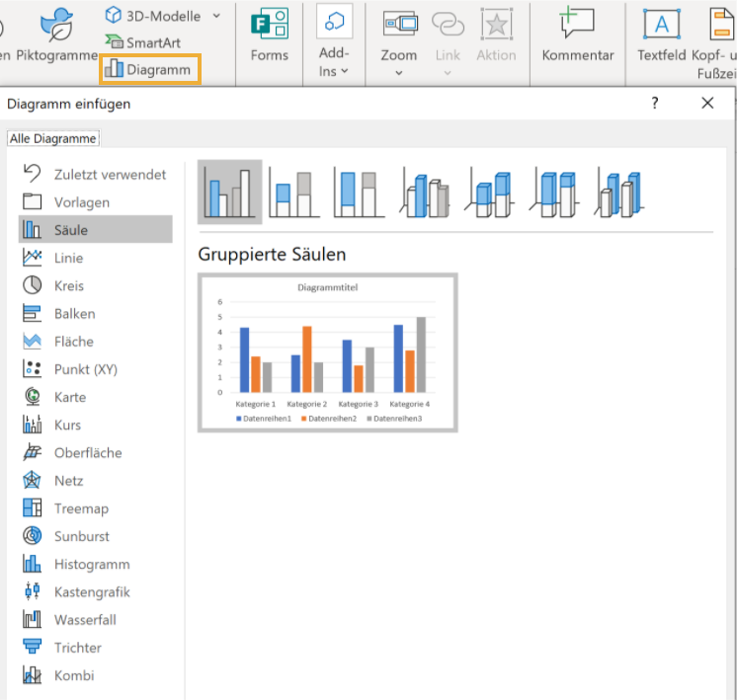Pick the 100% stacked columns subtype icon
The height and width of the screenshot is (700, 737).
pos(359,194)
